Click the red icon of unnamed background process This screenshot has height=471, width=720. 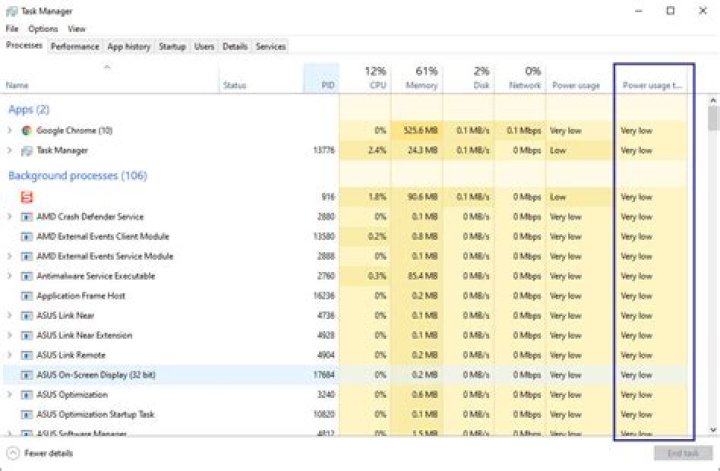click(x=27, y=197)
